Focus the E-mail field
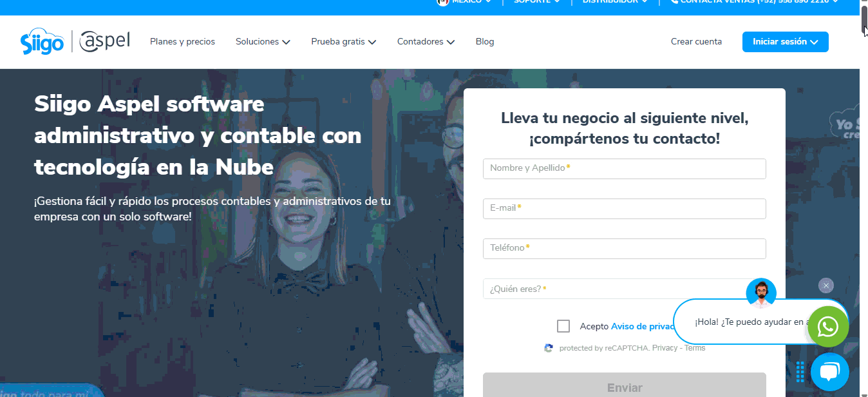 click(x=624, y=209)
